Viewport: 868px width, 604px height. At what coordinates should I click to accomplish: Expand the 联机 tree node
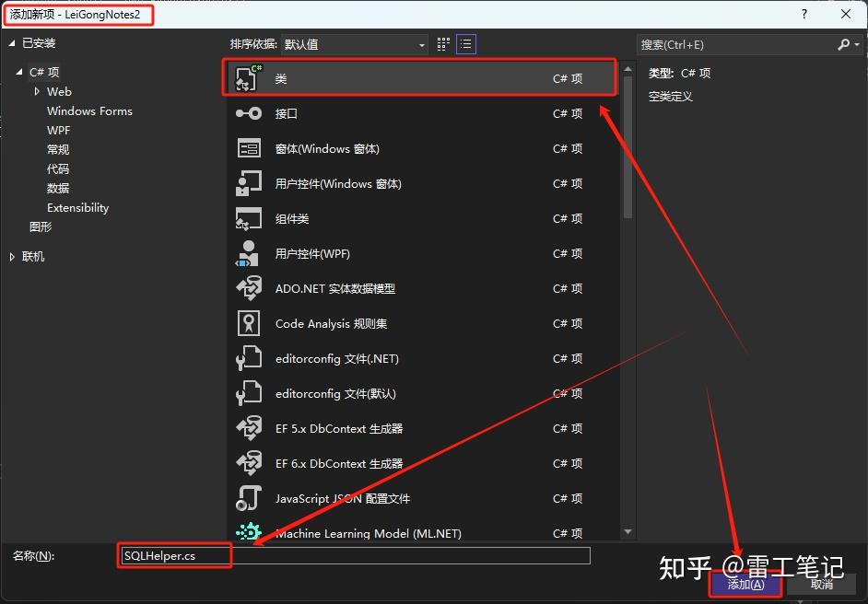click(12, 257)
